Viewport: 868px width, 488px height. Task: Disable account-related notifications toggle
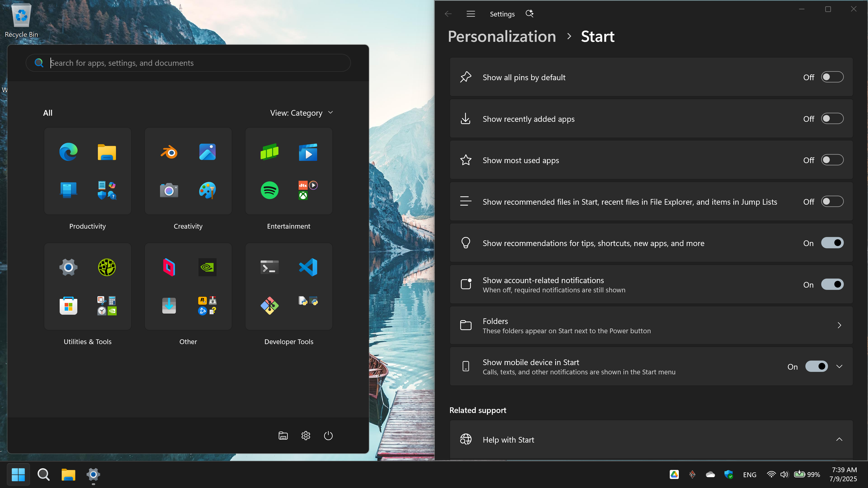(x=832, y=285)
